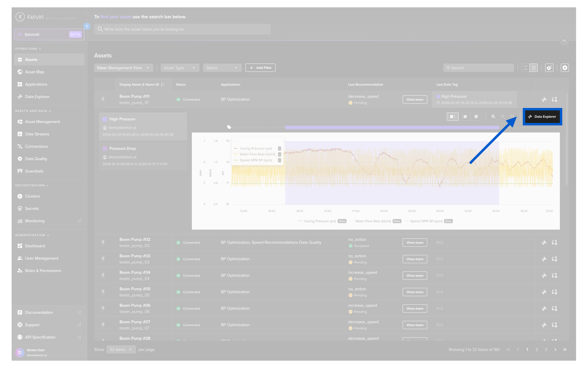Toggle the Casing Pressure series checkbox in legend
This screenshot has height=368, width=588.
pyautogui.click(x=280, y=148)
